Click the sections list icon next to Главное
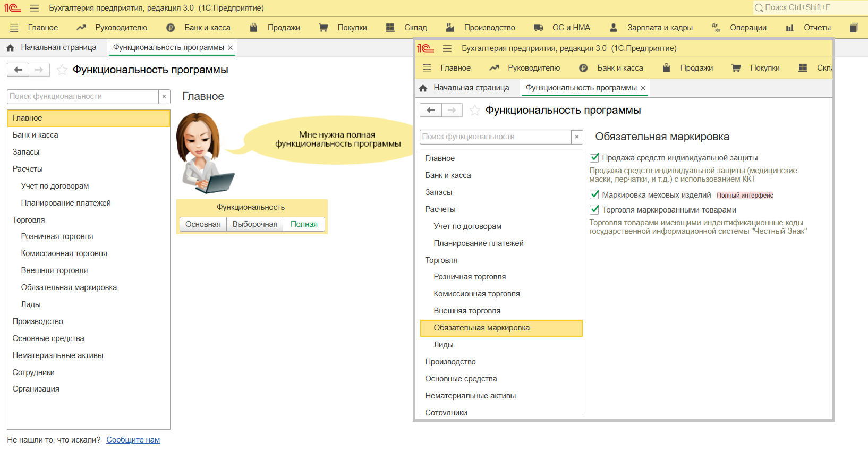 pos(14,28)
